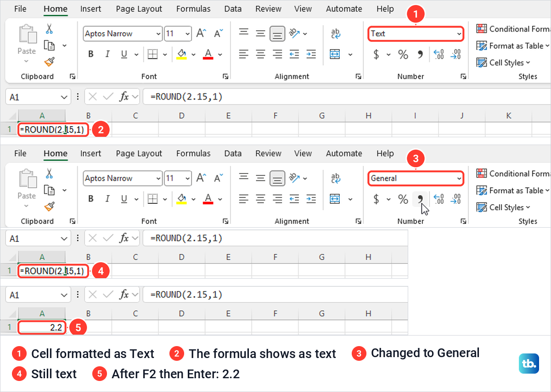This screenshot has width=551, height=392.
Task: Click Format as Table in the top ribbon
Action: [513, 45]
